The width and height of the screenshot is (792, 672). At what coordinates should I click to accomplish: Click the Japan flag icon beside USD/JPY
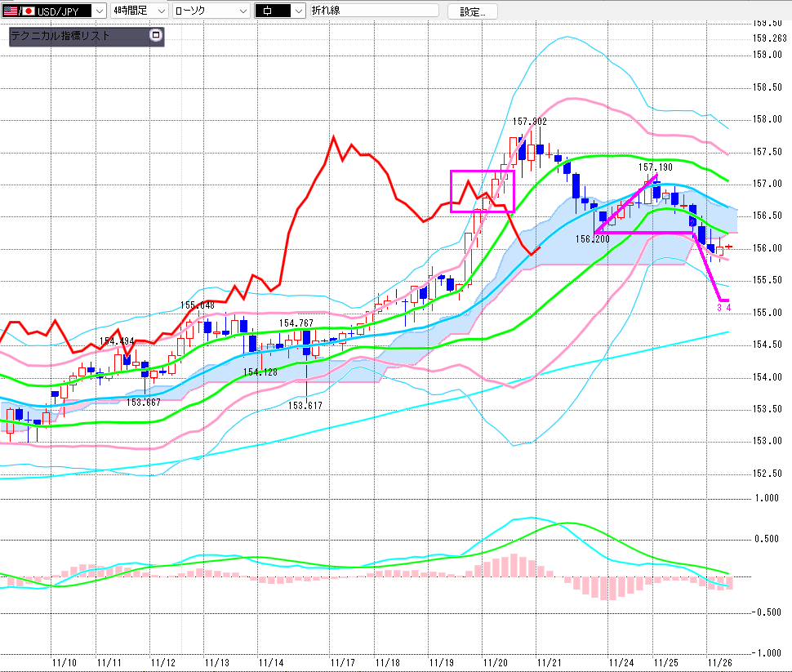click(x=29, y=11)
